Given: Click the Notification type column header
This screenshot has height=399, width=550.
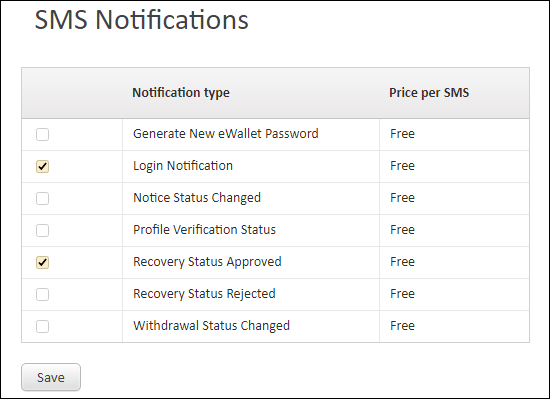Looking at the screenshot, I should 181,93.
